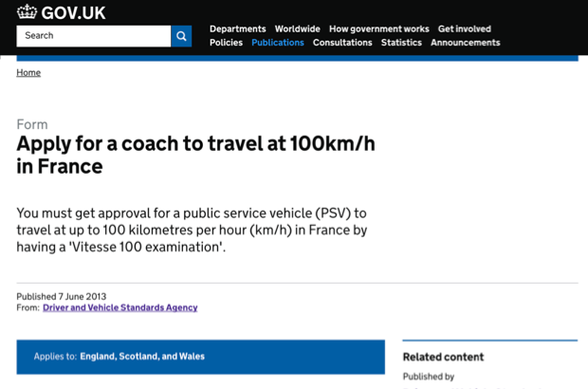Image resolution: width=588 pixels, height=389 pixels.
Task: Follow the Home breadcrumb link
Action: tap(28, 72)
